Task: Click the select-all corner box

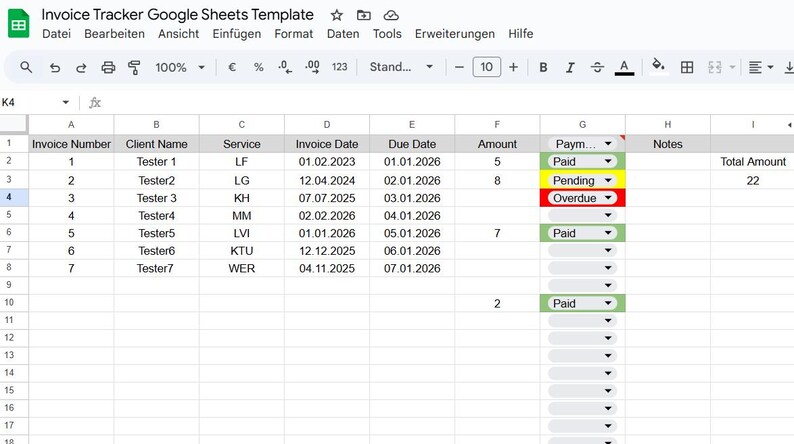Action: [x=14, y=125]
